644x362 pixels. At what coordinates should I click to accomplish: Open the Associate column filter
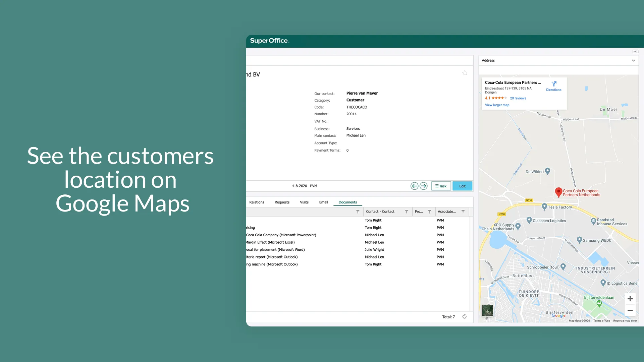[463, 212]
